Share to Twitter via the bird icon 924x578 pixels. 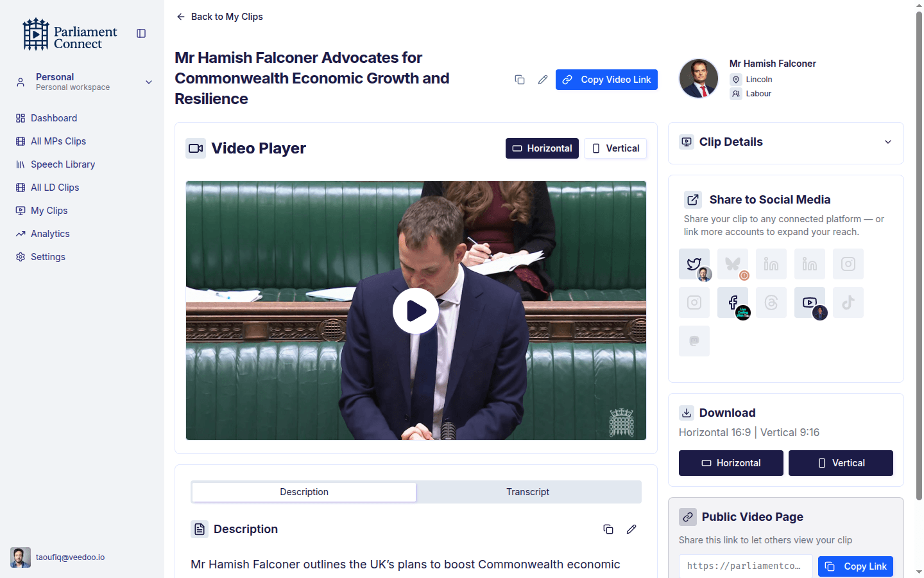point(694,264)
